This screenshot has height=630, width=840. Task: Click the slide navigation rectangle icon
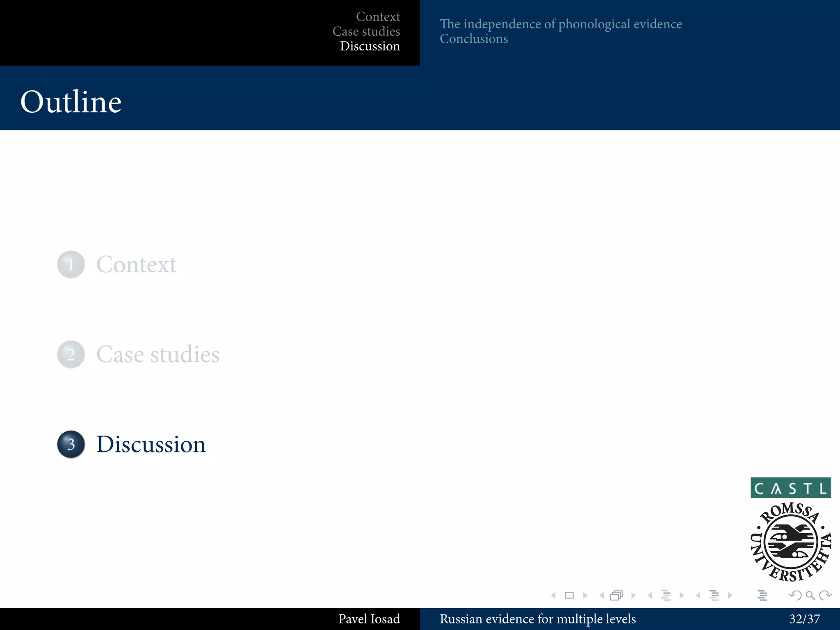click(569, 596)
